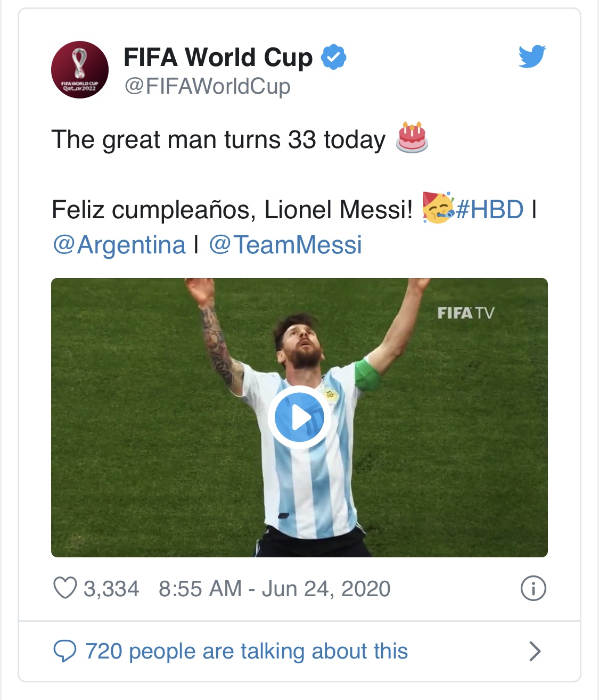Click the reply speech bubble icon
The width and height of the screenshot is (599, 700).
click(65, 651)
